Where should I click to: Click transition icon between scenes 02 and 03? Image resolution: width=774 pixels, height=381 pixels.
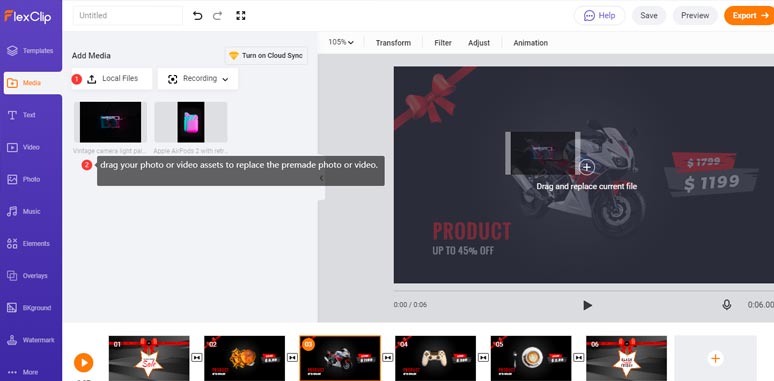click(x=292, y=357)
